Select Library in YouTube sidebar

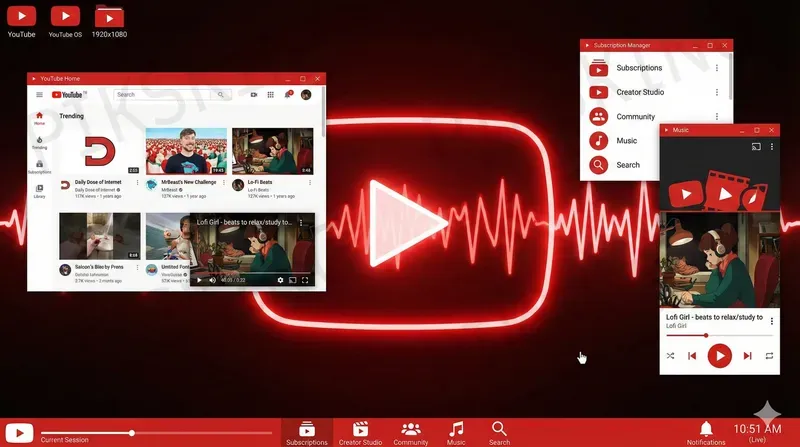click(x=39, y=191)
